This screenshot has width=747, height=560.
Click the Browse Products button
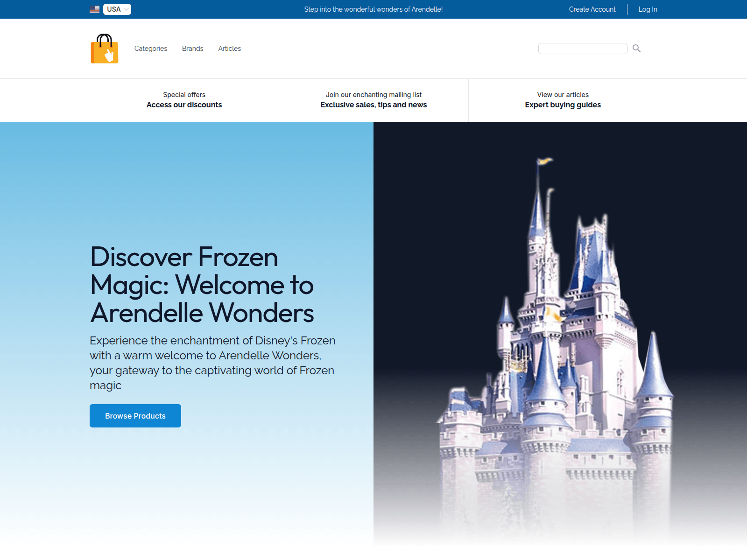coord(135,416)
